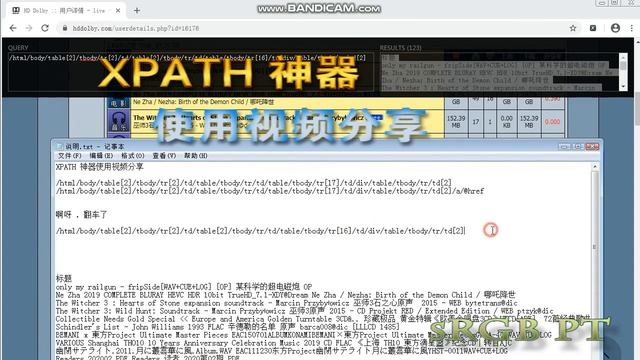Click the browser page vertical scrollbar

tap(637, 200)
